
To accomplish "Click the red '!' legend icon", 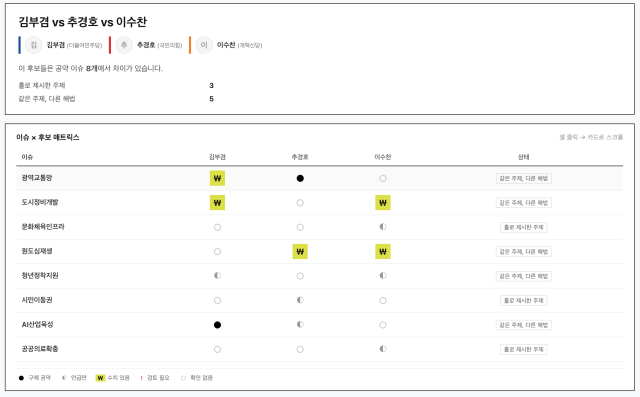I will coord(141,378).
